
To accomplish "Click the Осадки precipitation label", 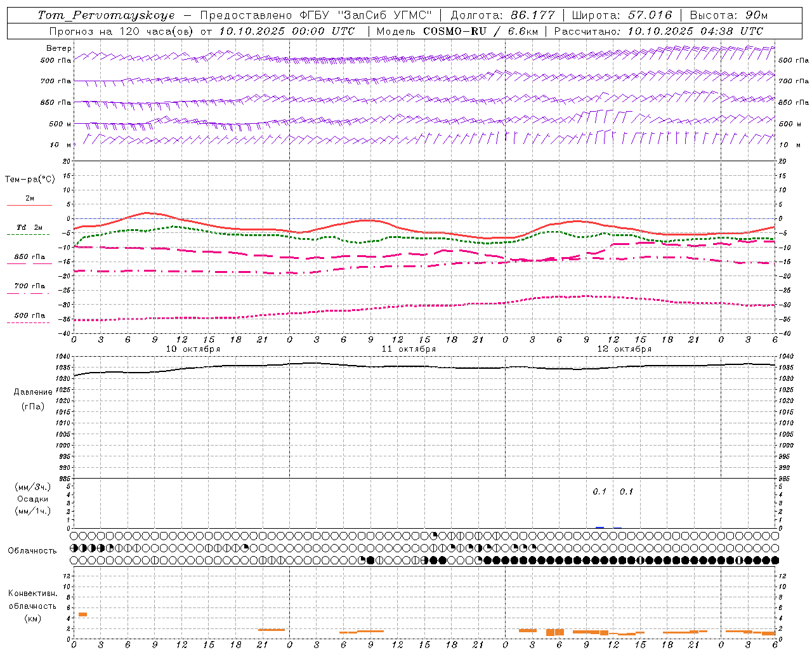I will click(x=33, y=499).
